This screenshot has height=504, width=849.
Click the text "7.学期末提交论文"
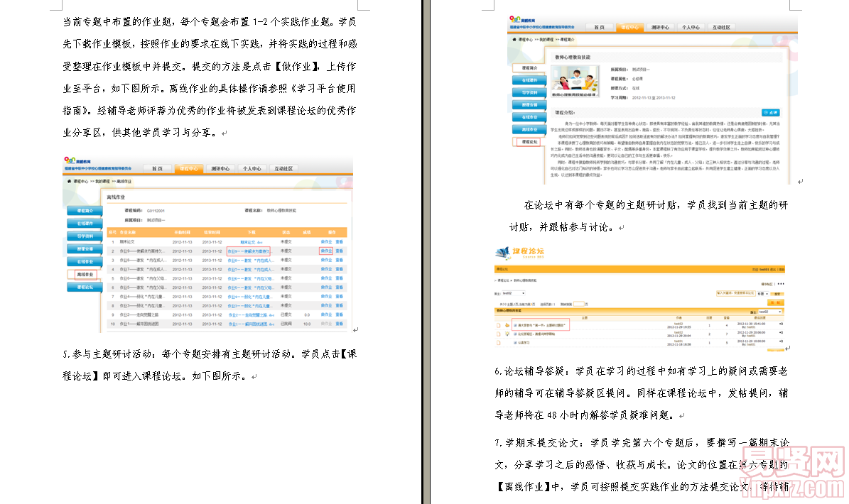coord(539,443)
